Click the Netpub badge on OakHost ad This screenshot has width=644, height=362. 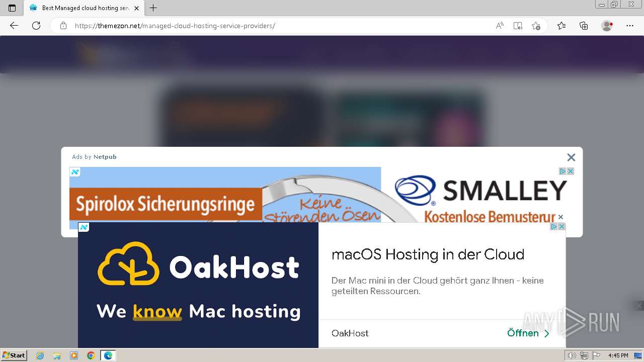pos(84,227)
